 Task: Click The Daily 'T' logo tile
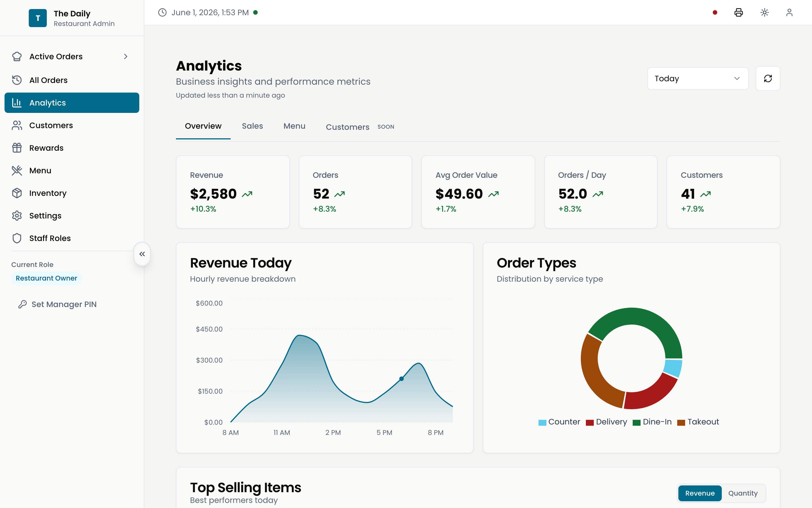[x=38, y=18]
